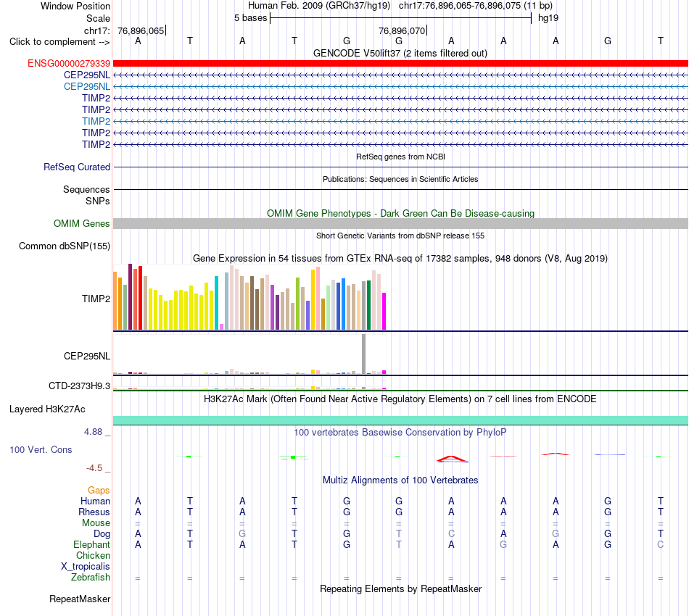Click the Common dbSNP(155) track label
The width and height of the screenshot is (689, 616).
pos(64,246)
